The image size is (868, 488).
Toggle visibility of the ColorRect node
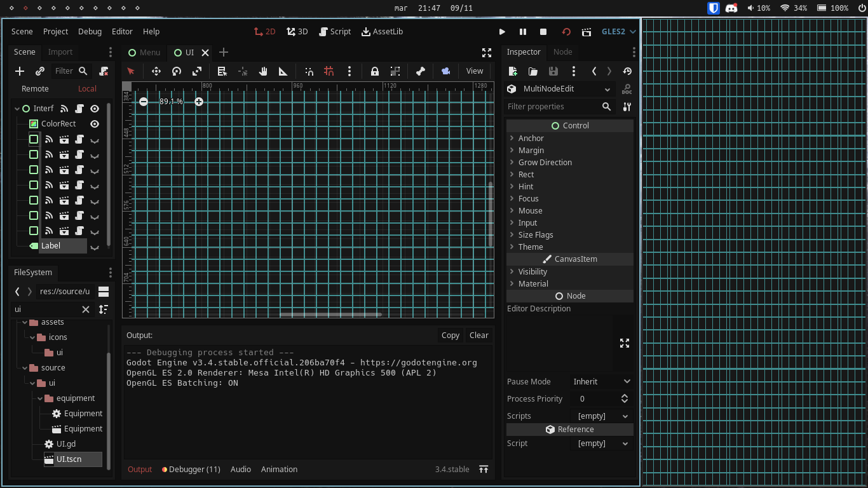(x=95, y=124)
